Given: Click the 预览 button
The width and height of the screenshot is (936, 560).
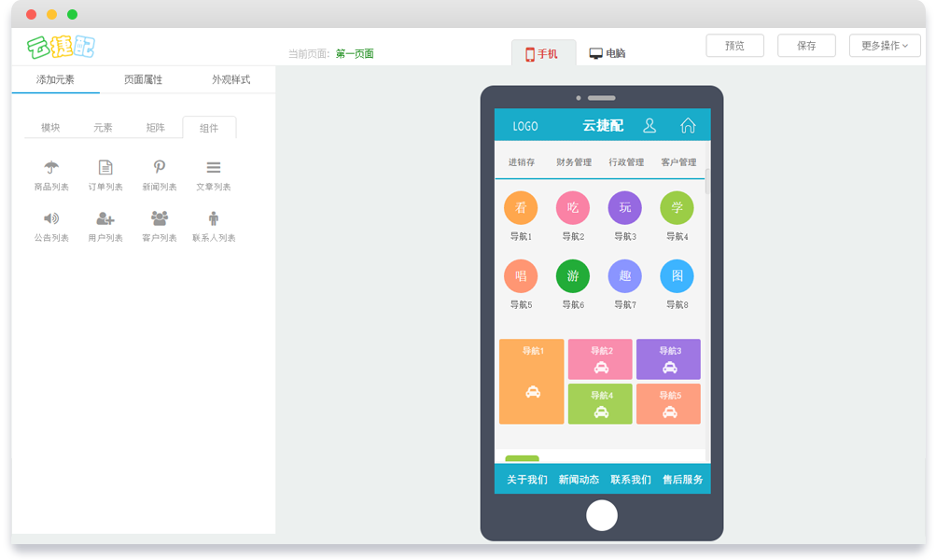Looking at the screenshot, I should pyautogui.click(x=734, y=46).
